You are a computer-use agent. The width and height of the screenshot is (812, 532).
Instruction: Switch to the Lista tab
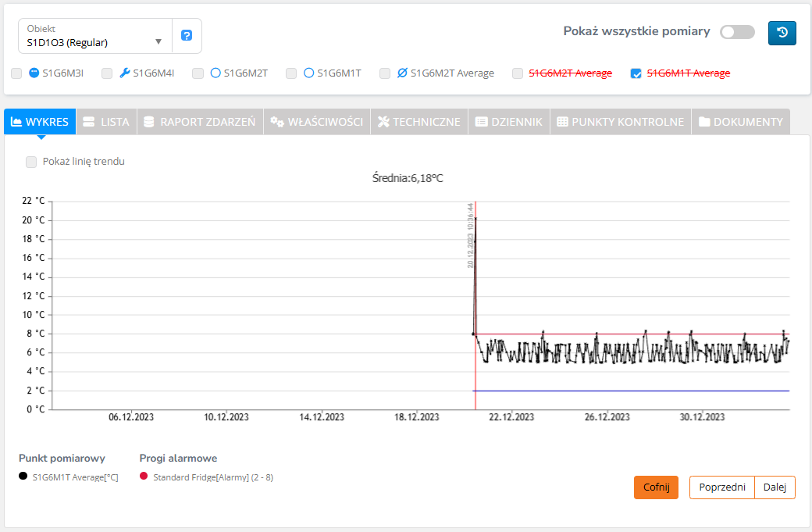click(x=105, y=122)
